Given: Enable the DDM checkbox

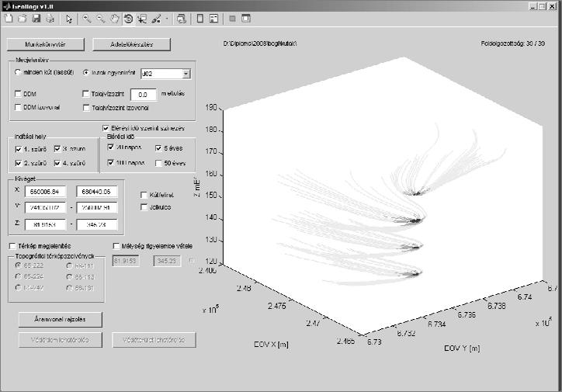Looking at the screenshot, I should tap(18, 93).
